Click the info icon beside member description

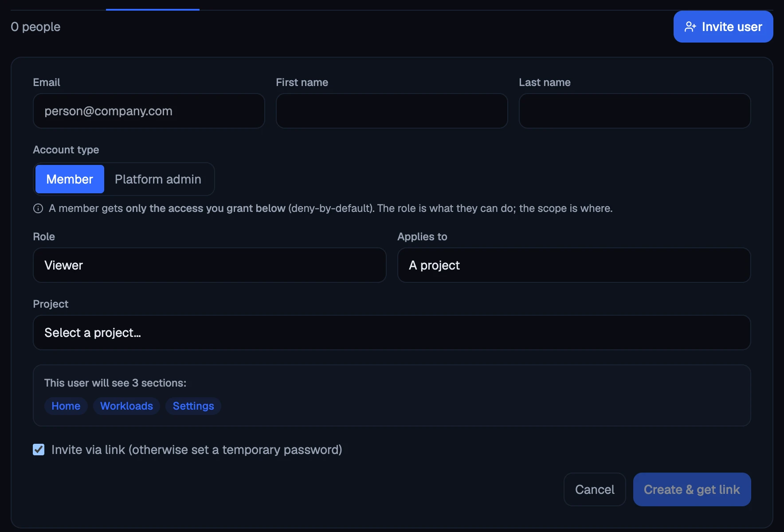(x=38, y=208)
